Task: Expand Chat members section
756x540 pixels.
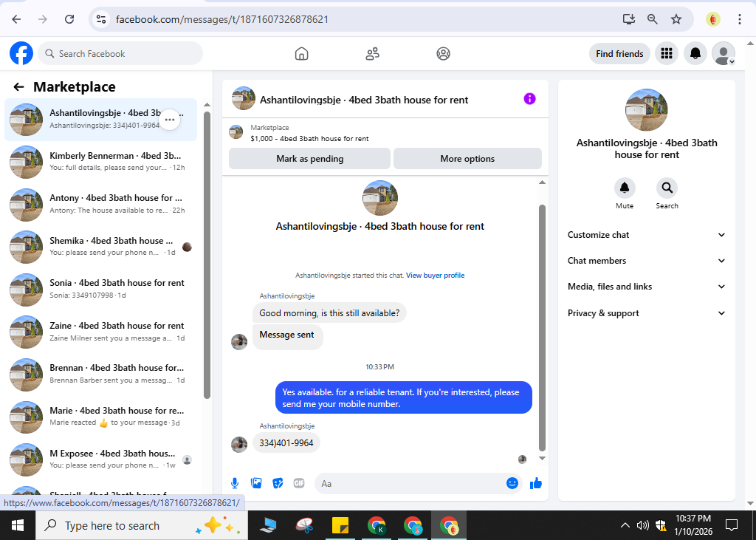Action: 647,261
